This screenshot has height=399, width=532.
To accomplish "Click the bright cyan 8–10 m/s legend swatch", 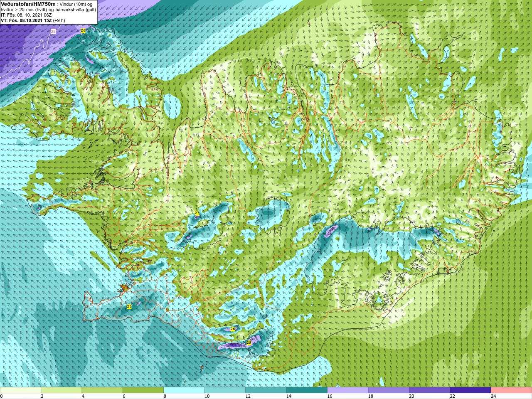I will (x=185, y=390).
